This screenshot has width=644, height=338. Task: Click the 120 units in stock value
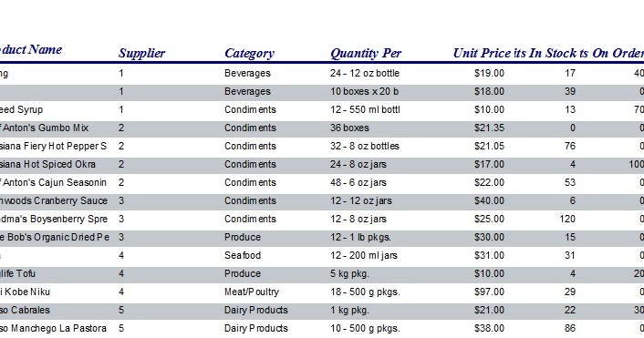click(567, 219)
